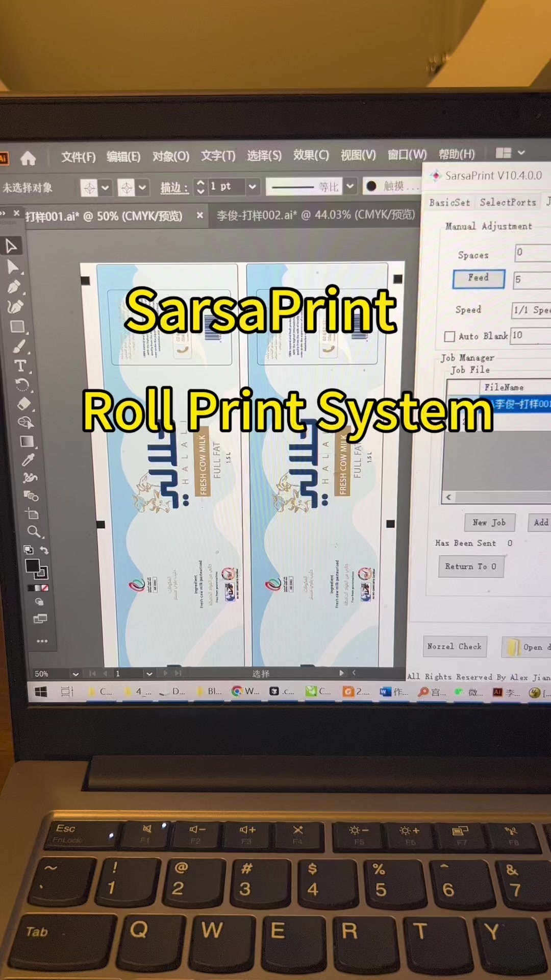The image size is (551, 980).
Task: Open 选择(S) menu
Action: click(264, 155)
